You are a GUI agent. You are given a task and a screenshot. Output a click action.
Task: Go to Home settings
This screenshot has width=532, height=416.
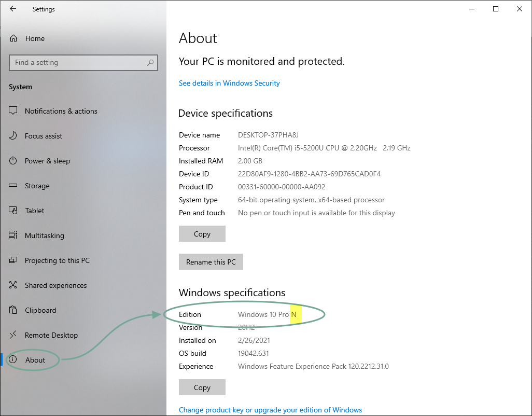click(x=83, y=38)
